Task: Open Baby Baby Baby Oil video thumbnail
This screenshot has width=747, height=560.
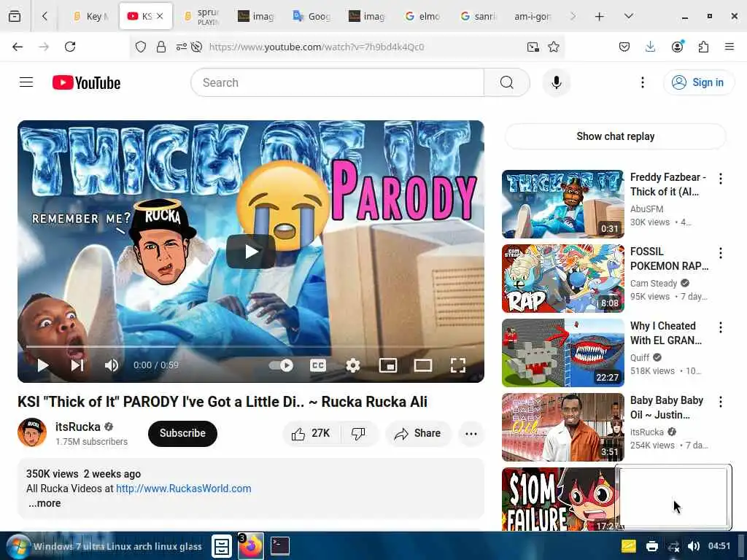Action: pos(562,427)
